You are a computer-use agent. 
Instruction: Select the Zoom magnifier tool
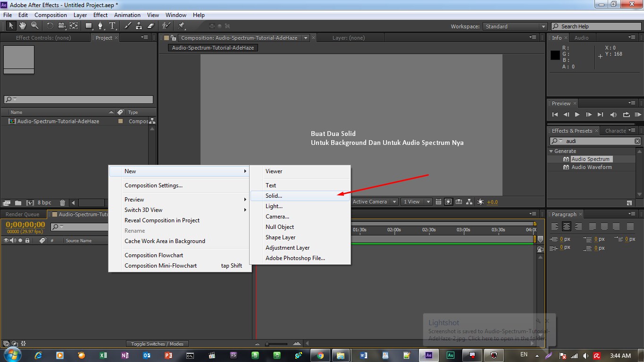coord(34,26)
